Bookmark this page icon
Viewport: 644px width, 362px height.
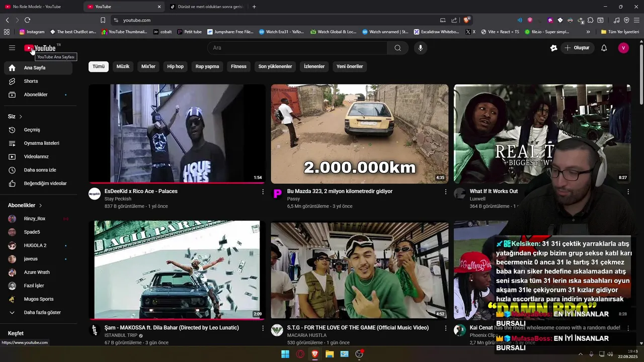click(103, 20)
